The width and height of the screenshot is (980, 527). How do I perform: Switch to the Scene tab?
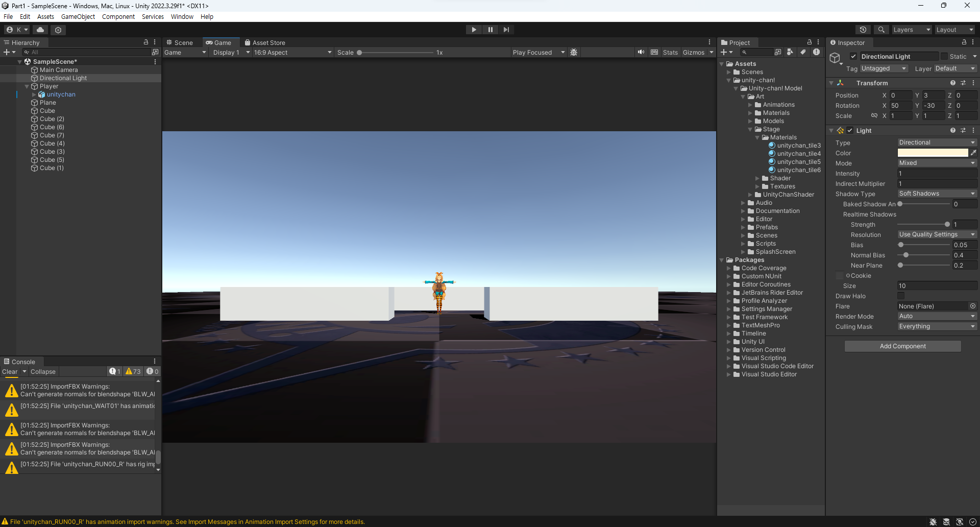coord(180,42)
